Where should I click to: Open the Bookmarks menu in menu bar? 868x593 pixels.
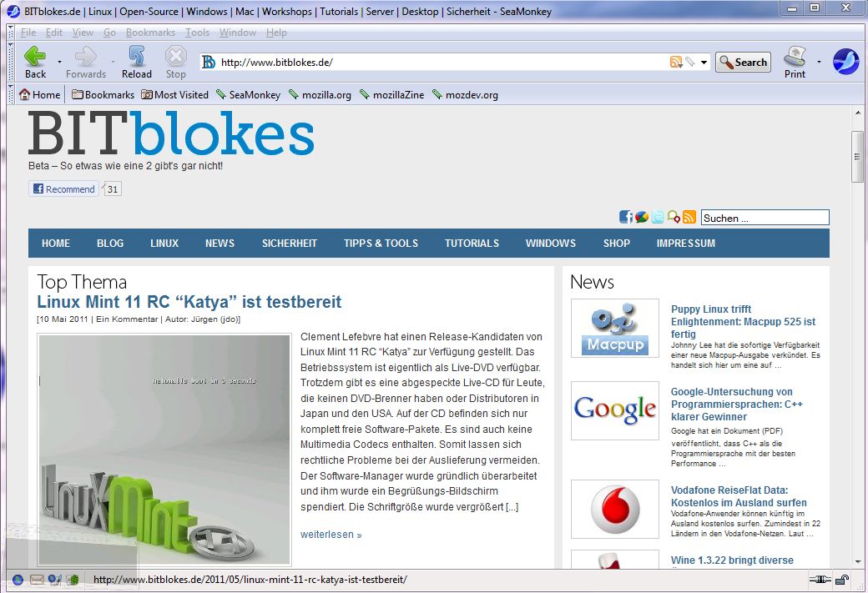click(150, 33)
